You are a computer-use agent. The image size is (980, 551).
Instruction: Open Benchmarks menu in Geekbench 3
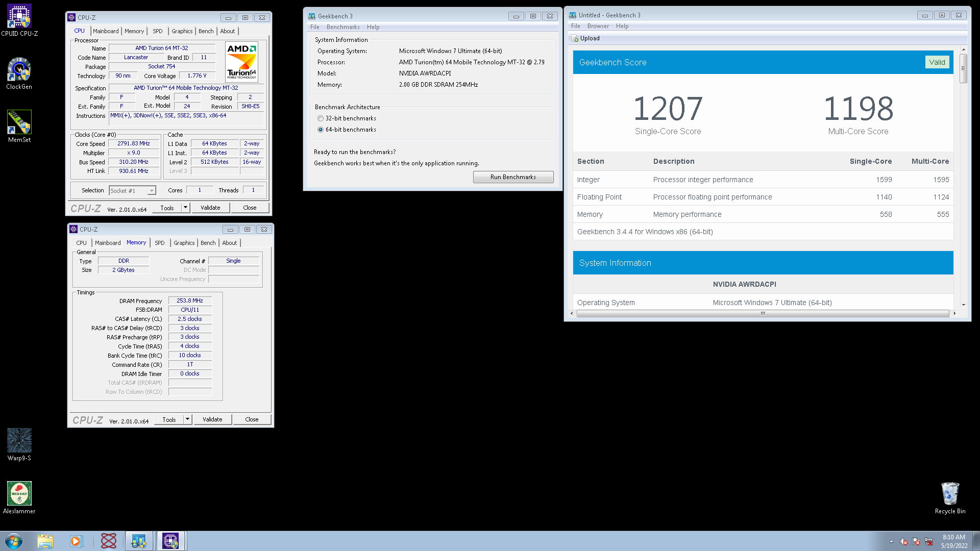343,27
